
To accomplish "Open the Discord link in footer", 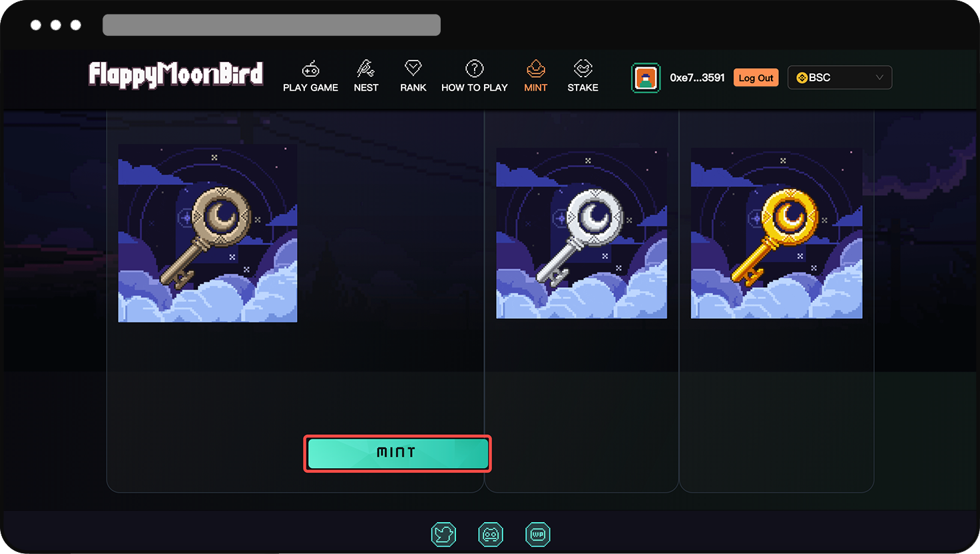I will point(491,535).
